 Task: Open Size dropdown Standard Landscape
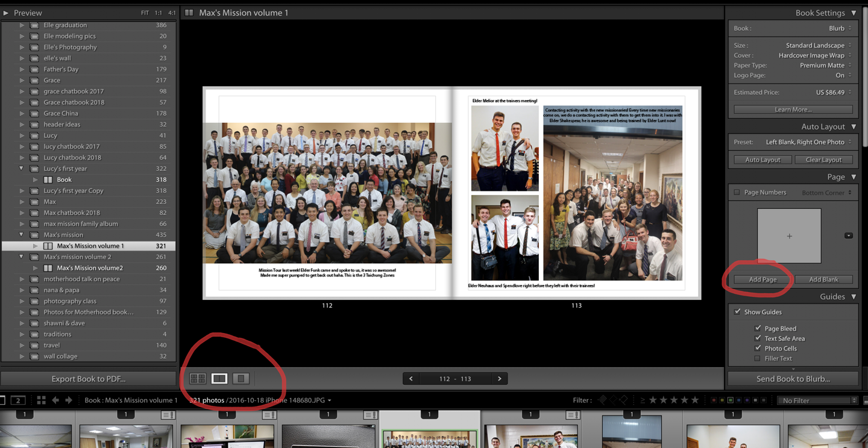tap(819, 45)
